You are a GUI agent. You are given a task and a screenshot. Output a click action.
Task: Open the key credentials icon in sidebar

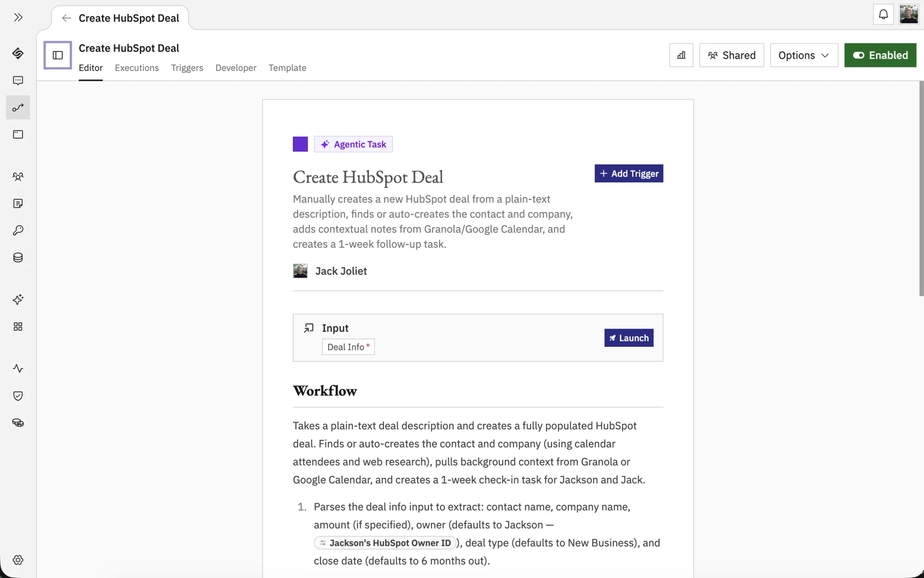point(18,230)
